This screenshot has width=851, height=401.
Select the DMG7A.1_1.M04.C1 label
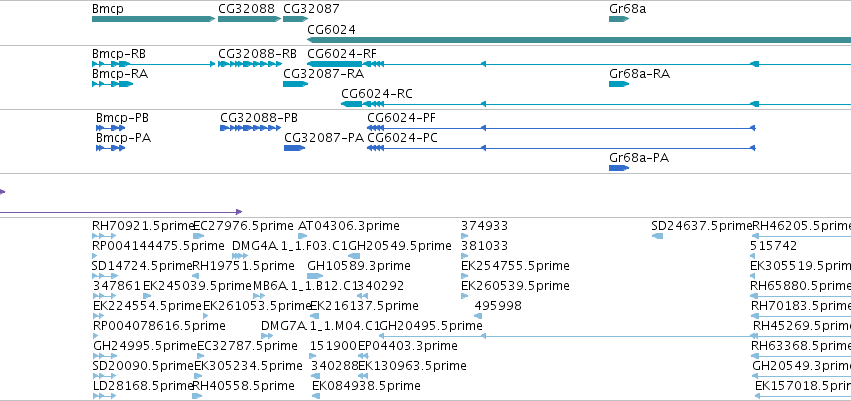[x=321, y=326]
